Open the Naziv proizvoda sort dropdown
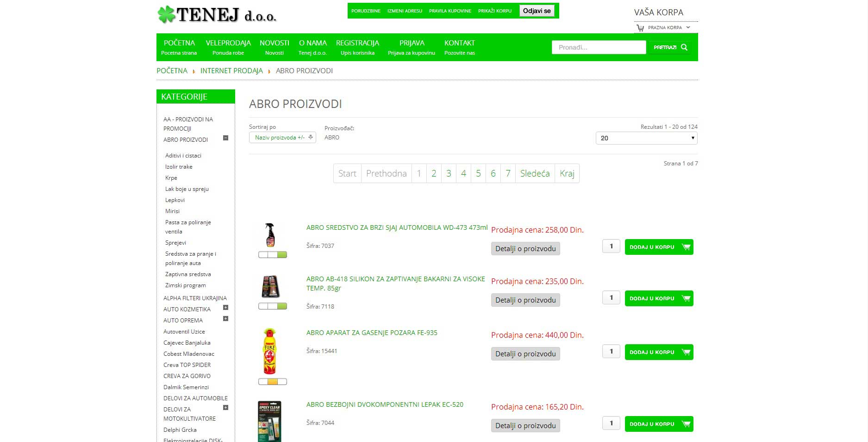The height and width of the screenshot is (442, 868). [x=282, y=138]
